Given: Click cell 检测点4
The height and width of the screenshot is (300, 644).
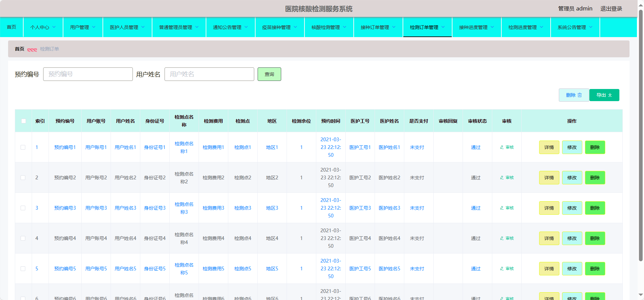Looking at the screenshot, I should click(x=243, y=238).
